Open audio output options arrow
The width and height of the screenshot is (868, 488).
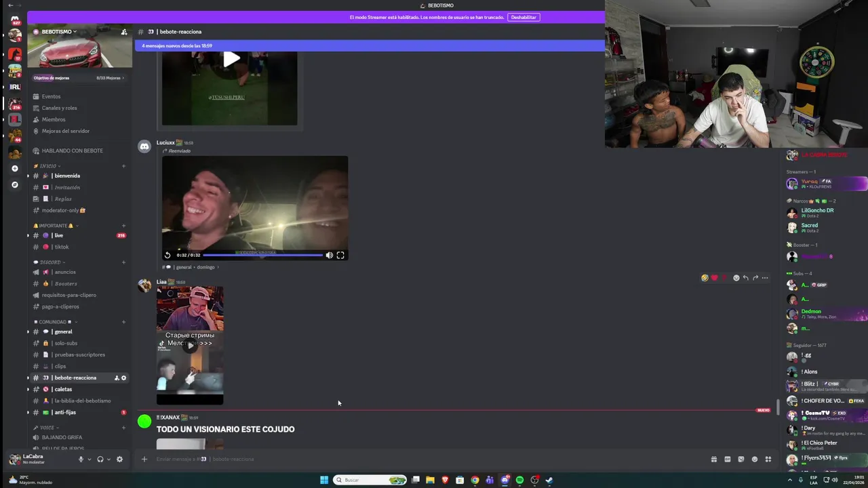pyautogui.click(x=108, y=459)
